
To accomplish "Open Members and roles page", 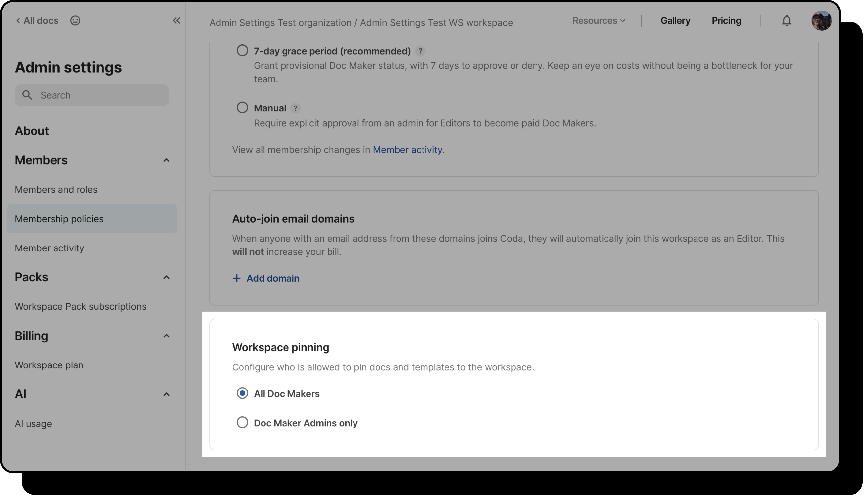I will click(x=56, y=189).
